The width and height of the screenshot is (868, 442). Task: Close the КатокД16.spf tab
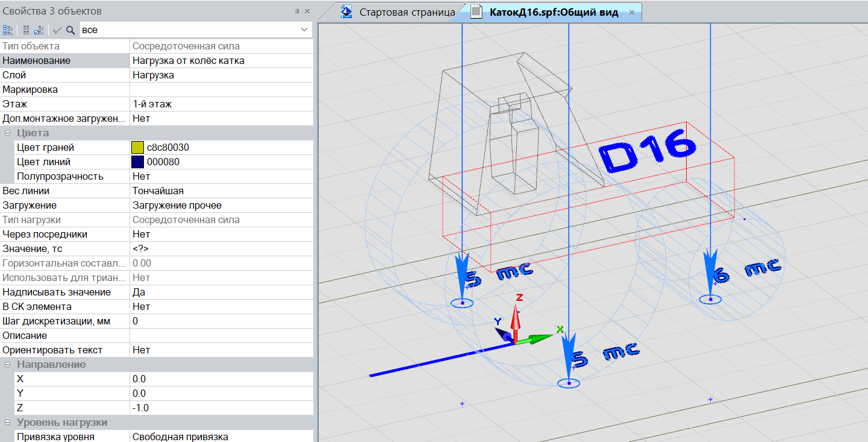pos(631,13)
